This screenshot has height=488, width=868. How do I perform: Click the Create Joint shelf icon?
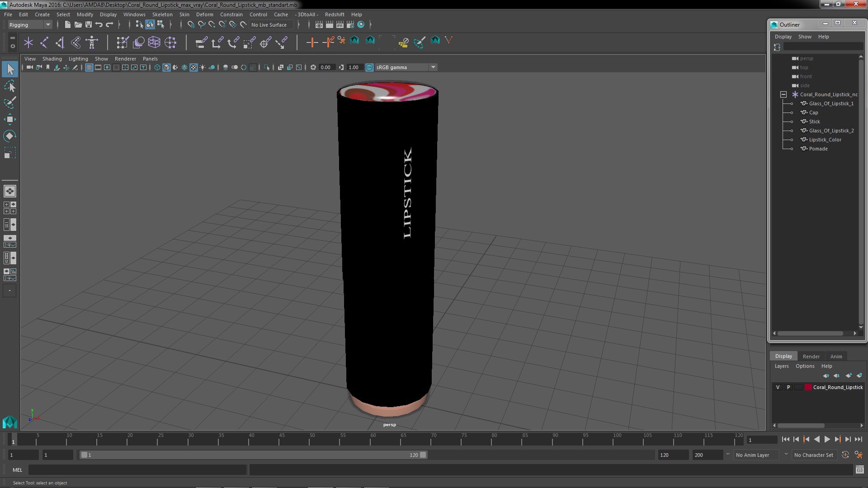click(x=44, y=42)
